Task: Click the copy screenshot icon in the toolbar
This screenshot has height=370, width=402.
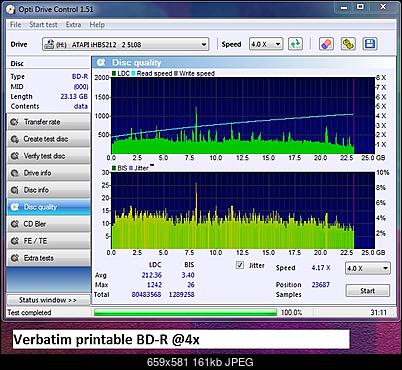Action: click(x=348, y=44)
